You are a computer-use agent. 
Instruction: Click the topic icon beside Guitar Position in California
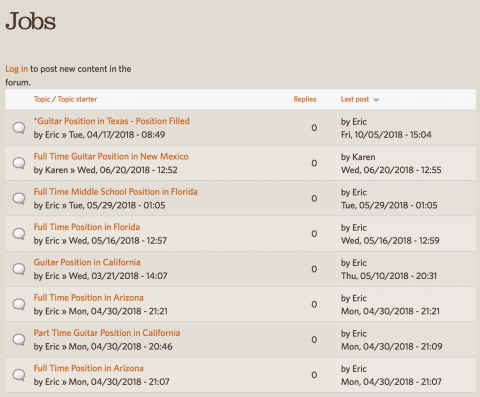click(19, 269)
